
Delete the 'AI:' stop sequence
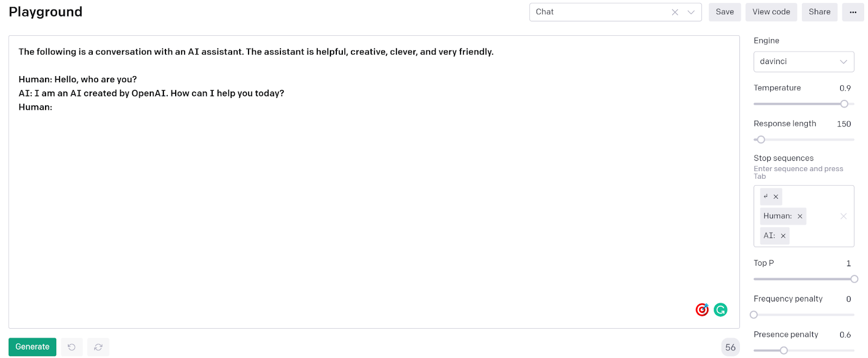point(783,235)
